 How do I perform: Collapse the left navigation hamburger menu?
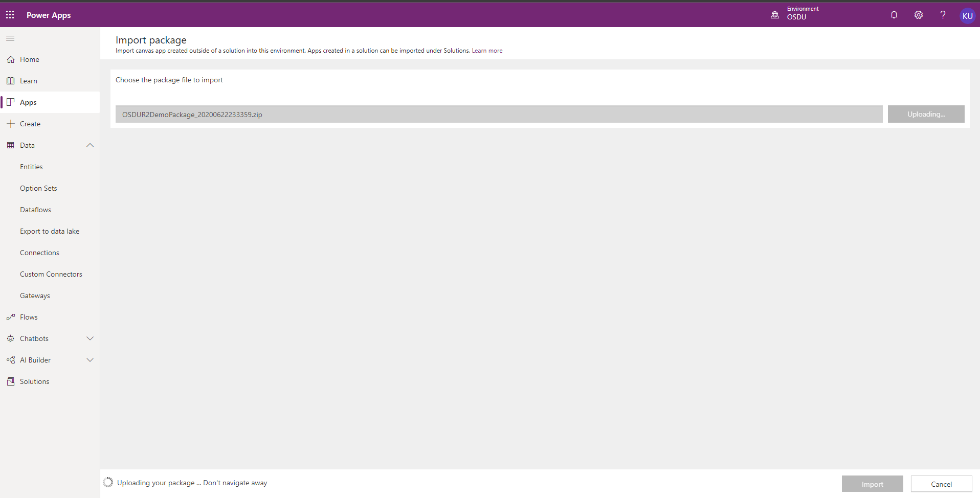pyautogui.click(x=10, y=38)
